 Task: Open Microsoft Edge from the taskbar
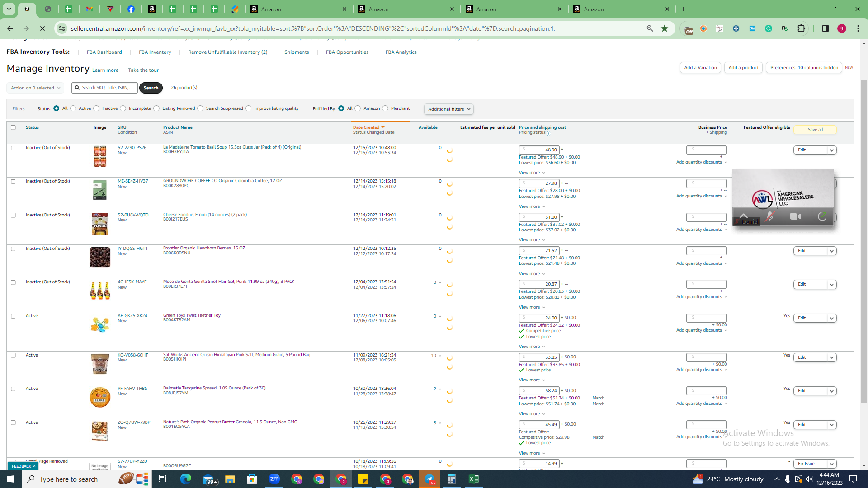(186, 479)
